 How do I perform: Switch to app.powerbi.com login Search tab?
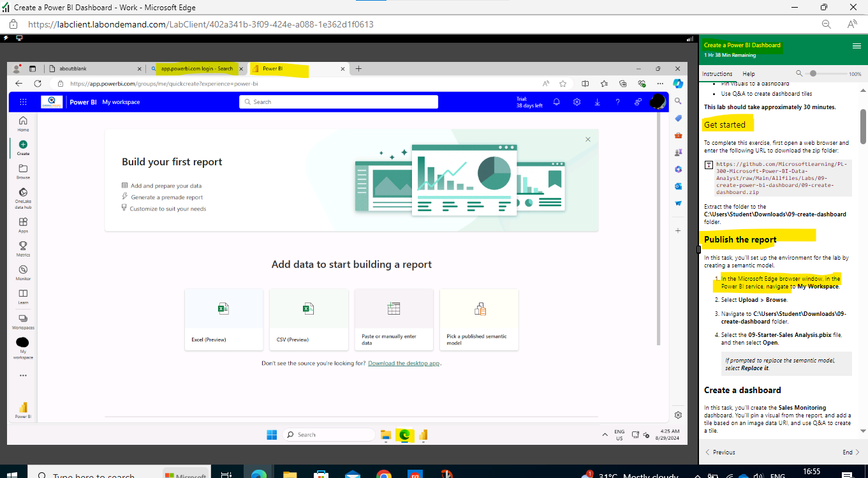(196, 68)
